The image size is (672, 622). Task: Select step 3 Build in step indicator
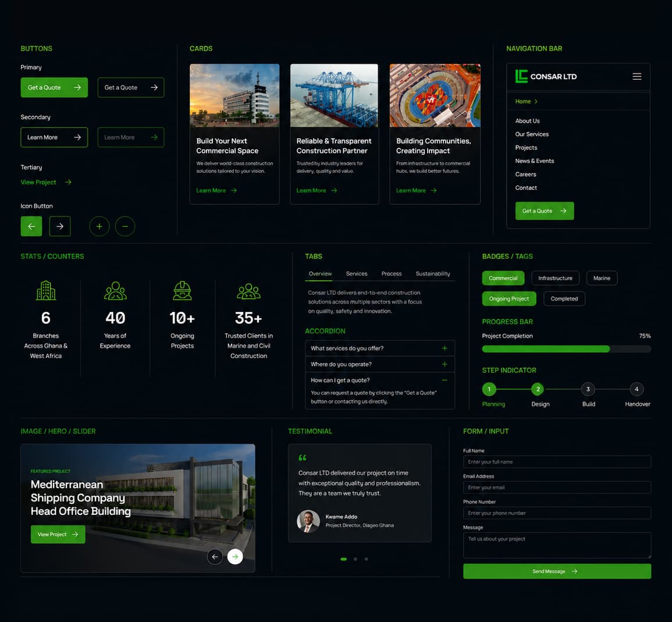point(588,389)
